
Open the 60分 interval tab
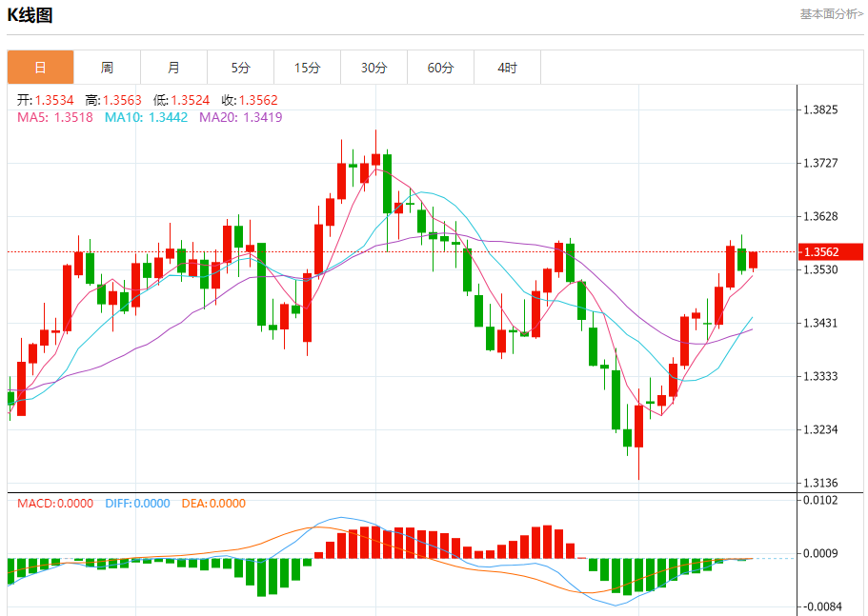tap(440, 68)
